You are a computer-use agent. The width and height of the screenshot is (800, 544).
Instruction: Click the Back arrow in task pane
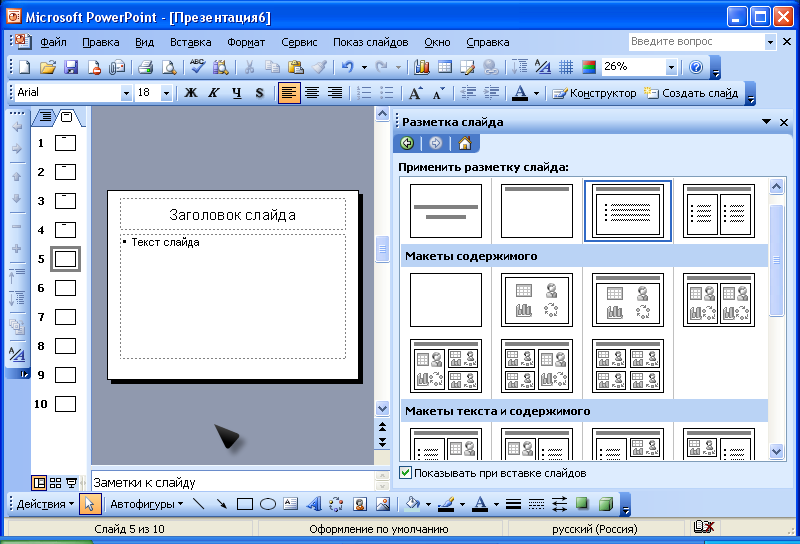[x=407, y=143]
